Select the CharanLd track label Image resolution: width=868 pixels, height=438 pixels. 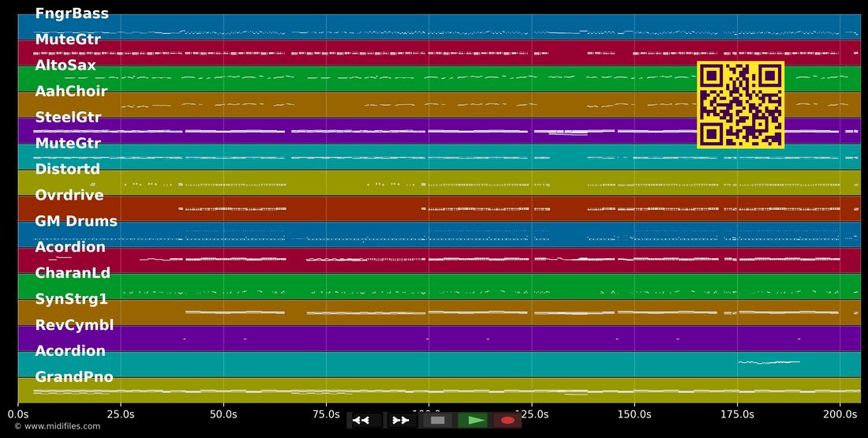tap(73, 273)
